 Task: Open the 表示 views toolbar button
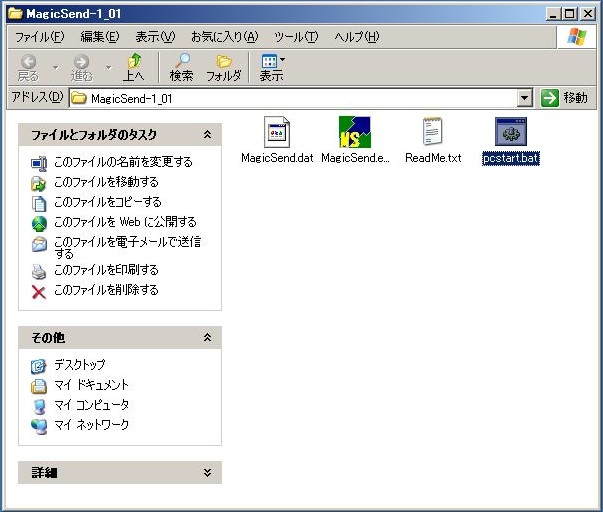click(x=272, y=68)
